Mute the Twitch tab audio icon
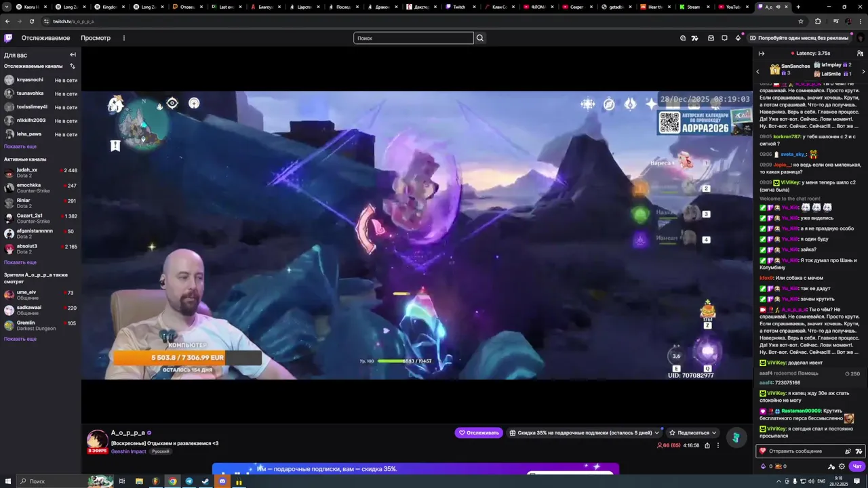This screenshot has width=868, height=488. [778, 7]
